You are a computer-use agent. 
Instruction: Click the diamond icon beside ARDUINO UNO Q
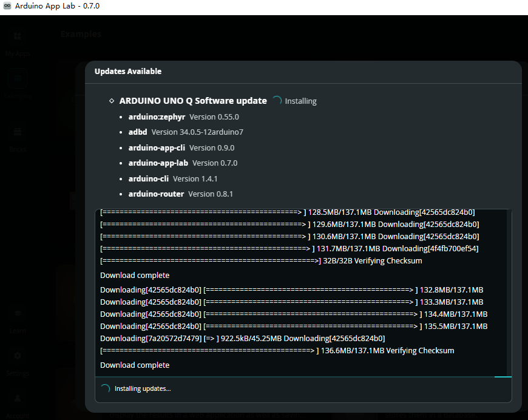tap(112, 101)
